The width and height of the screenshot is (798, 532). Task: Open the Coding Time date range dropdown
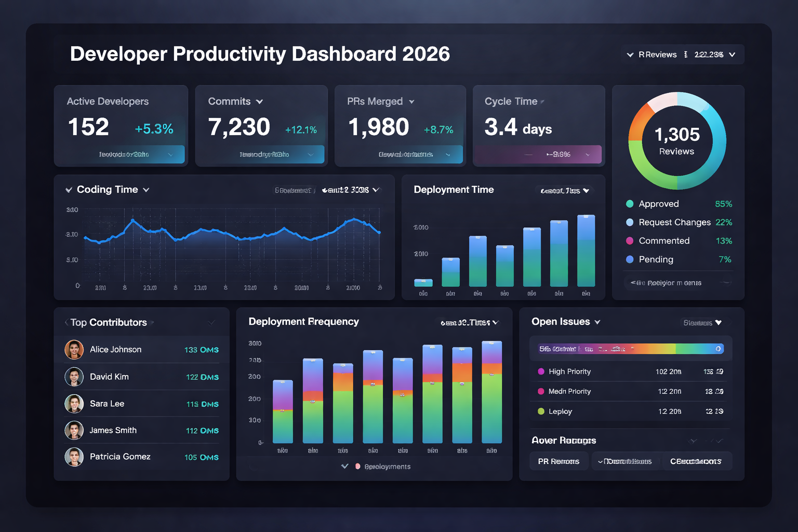tap(352, 190)
